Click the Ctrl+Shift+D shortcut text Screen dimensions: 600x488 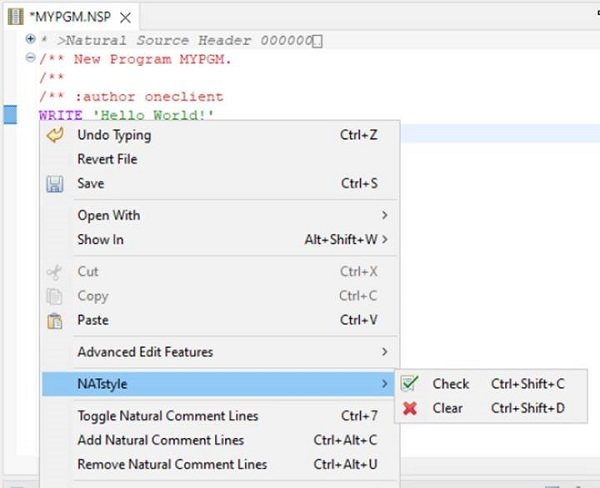click(528, 408)
